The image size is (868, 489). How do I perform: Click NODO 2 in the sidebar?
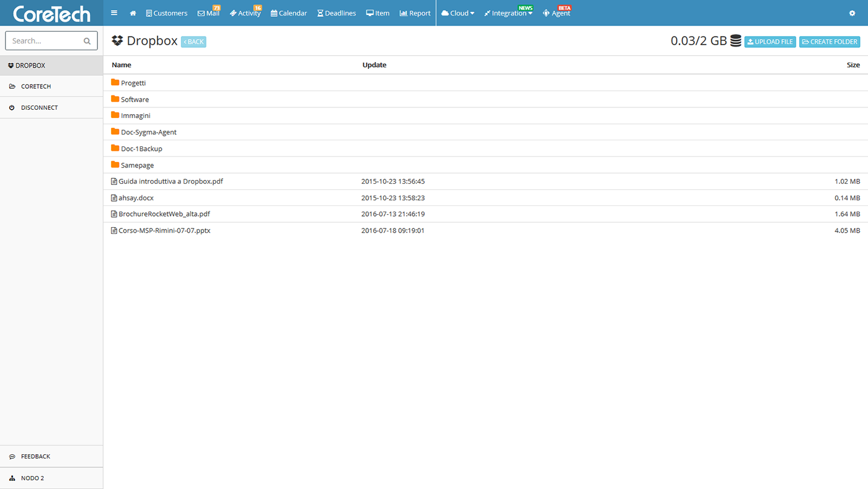pos(51,478)
